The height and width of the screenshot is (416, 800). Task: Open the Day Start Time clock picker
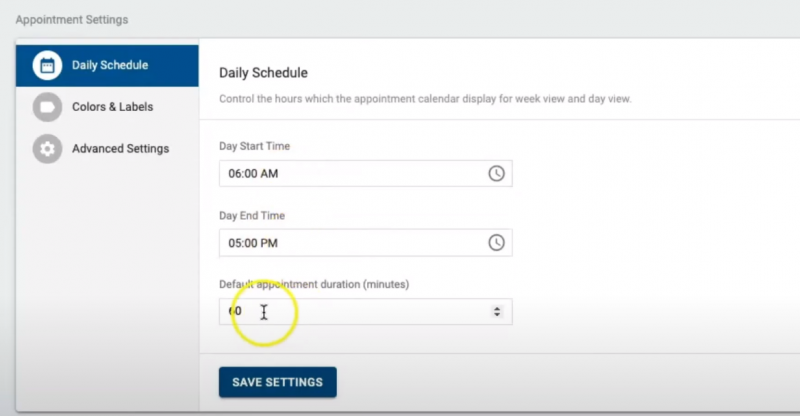coord(496,173)
